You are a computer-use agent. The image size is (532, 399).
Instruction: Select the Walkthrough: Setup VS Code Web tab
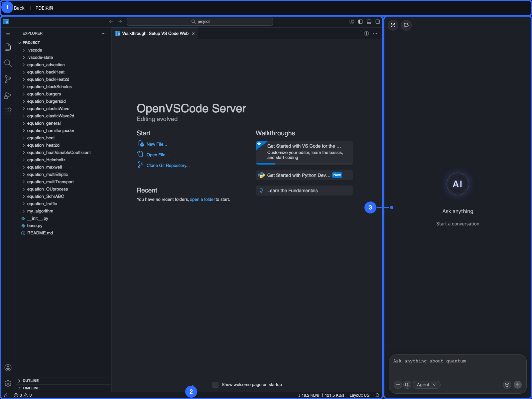155,34
